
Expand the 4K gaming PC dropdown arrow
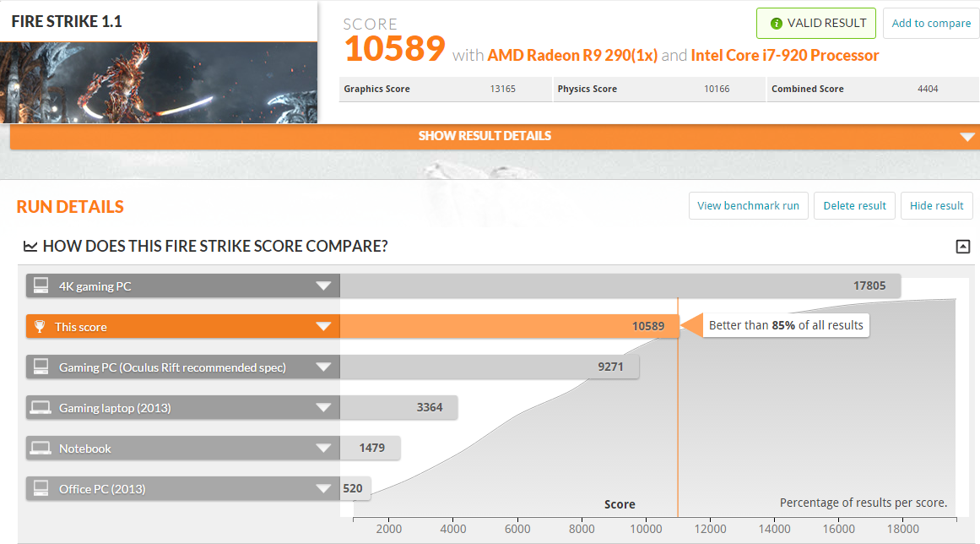323,286
